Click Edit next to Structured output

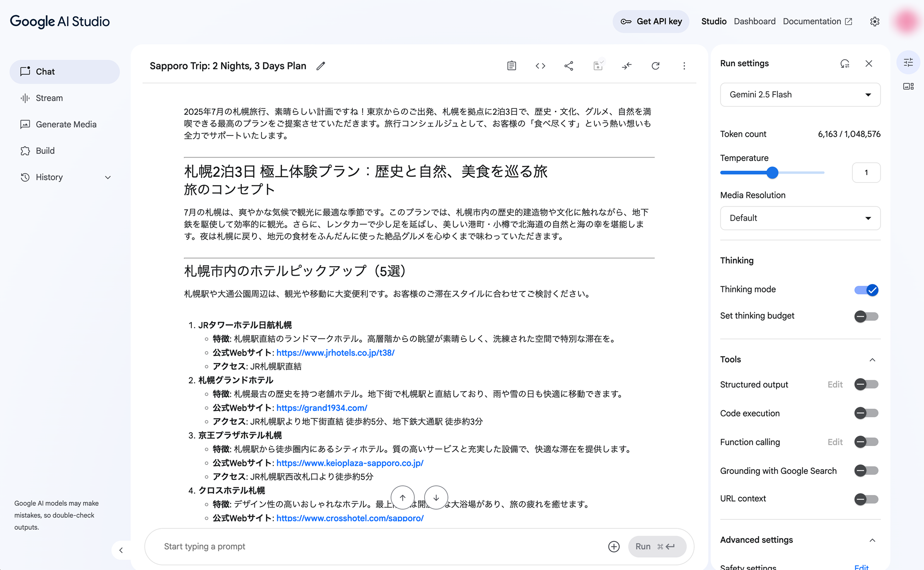[835, 384]
